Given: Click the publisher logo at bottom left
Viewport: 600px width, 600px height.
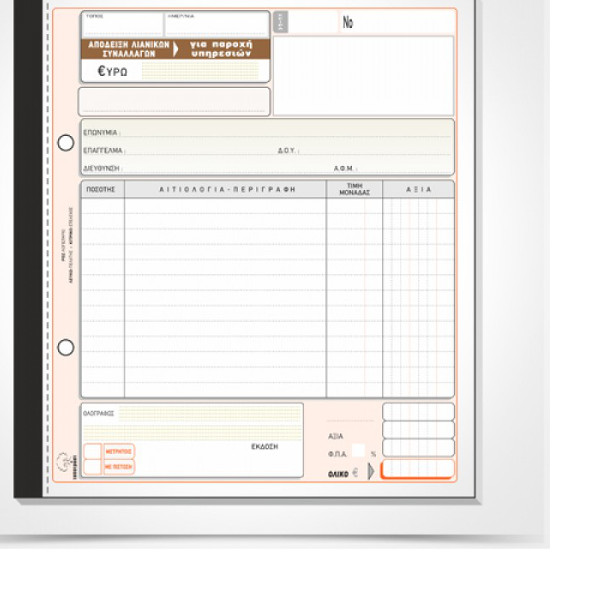Looking at the screenshot, I should click(x=64, y=461).
